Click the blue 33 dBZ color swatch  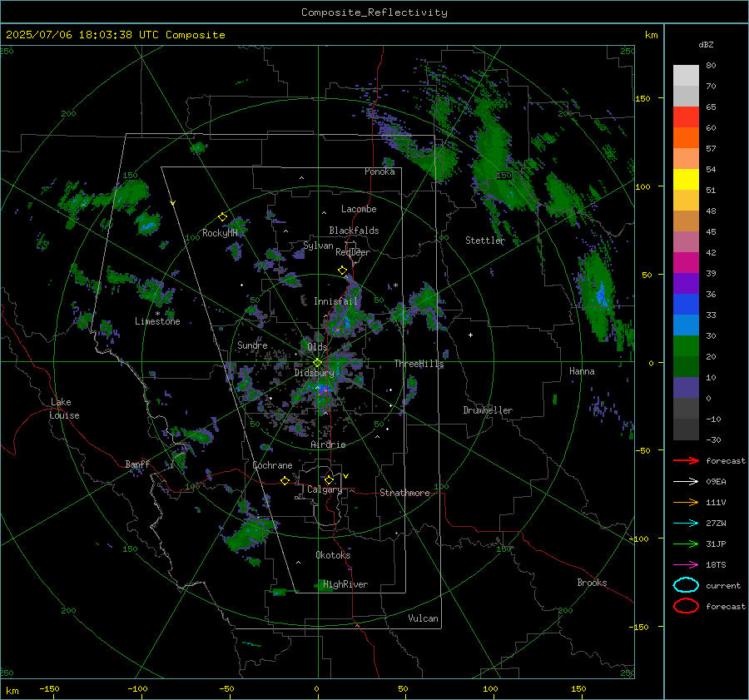point(686,305)
